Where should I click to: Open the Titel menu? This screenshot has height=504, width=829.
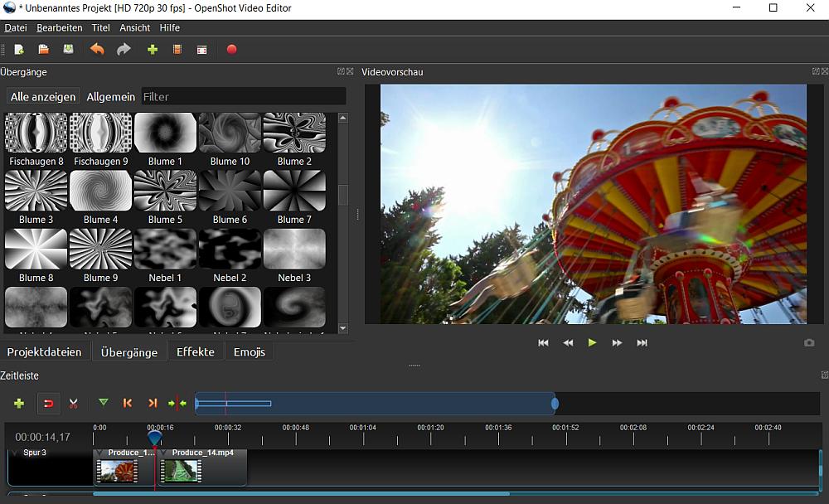(100, 27)
